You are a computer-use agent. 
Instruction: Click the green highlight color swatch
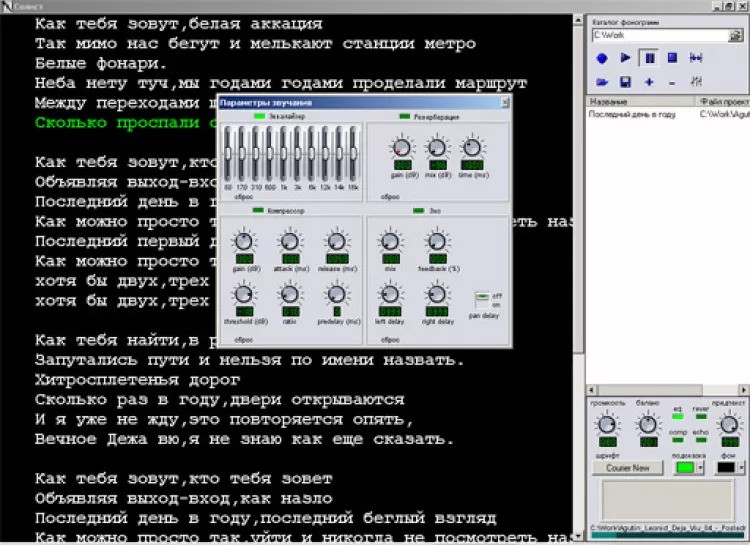(x=684, y=467)
